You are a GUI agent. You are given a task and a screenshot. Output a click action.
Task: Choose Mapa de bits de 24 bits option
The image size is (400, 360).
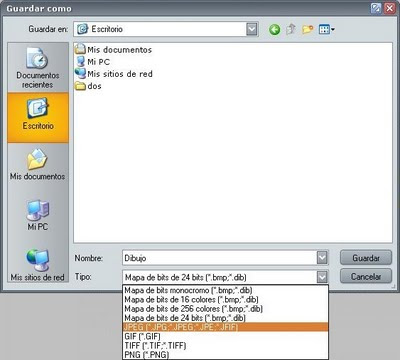pos(225,318)
